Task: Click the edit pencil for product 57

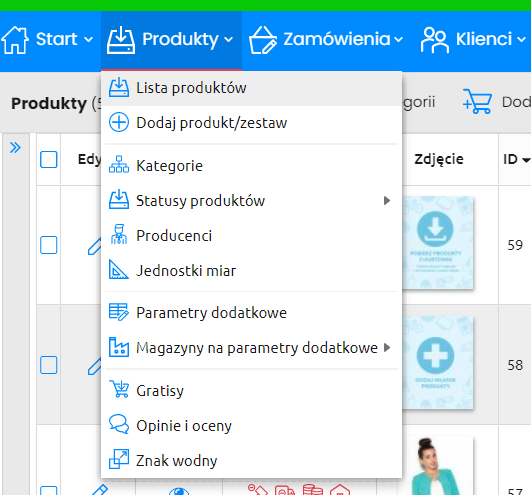Action: click(x=100, y=490)
